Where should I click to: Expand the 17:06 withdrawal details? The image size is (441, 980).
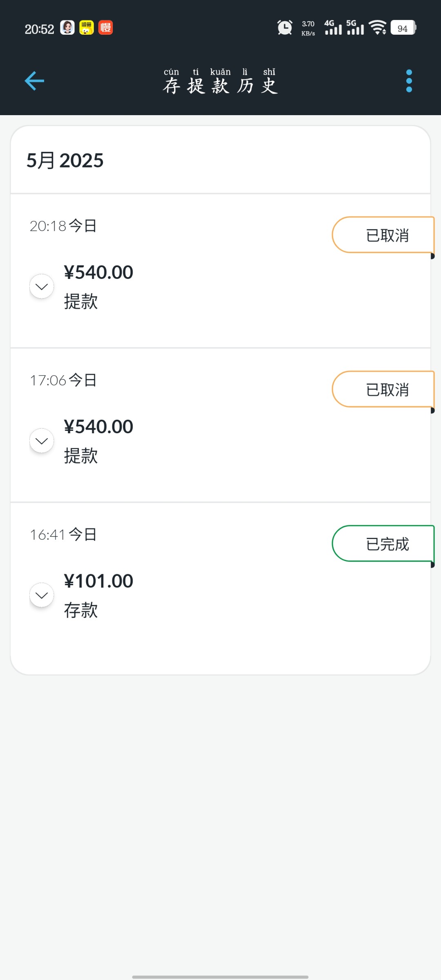click(42, 441)
